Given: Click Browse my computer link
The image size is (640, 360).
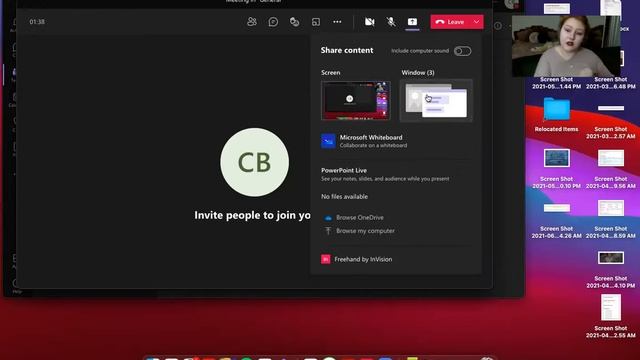Looking at the screenshot, I should (365, 231).
